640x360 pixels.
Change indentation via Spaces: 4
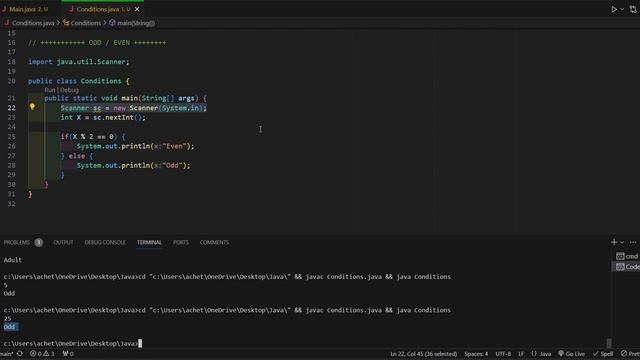[476, 354]
